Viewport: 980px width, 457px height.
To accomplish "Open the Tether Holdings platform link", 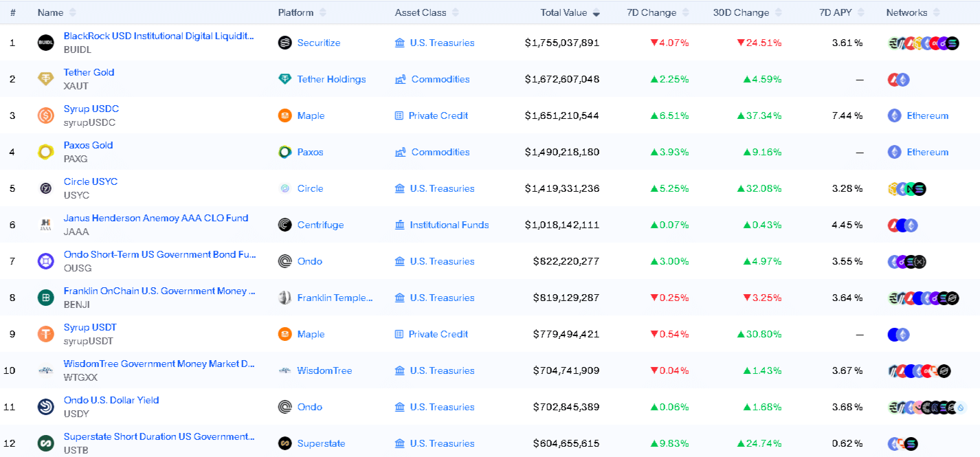I will [x=331, y=79].
